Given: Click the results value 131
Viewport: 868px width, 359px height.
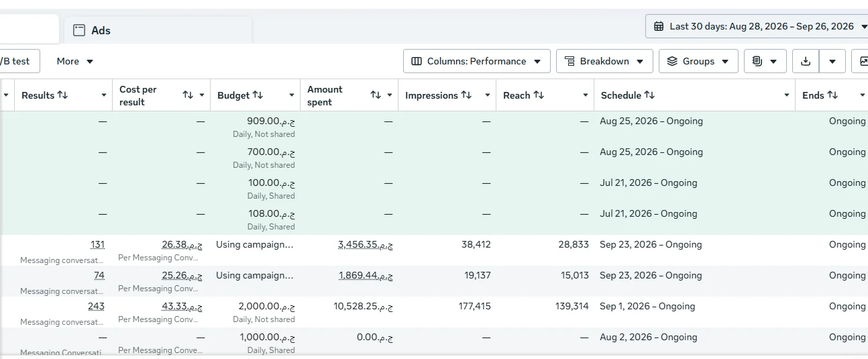Looking at the screenshot, I should (x=97, y=244).
